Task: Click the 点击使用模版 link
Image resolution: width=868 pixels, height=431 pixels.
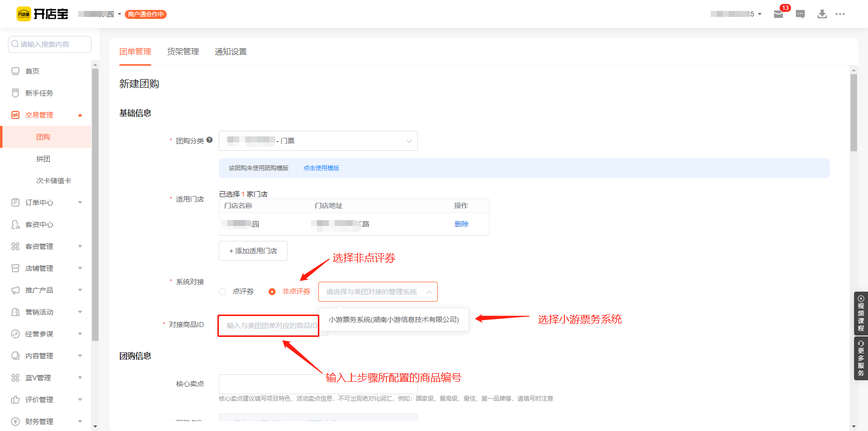Action: point(321,168)
